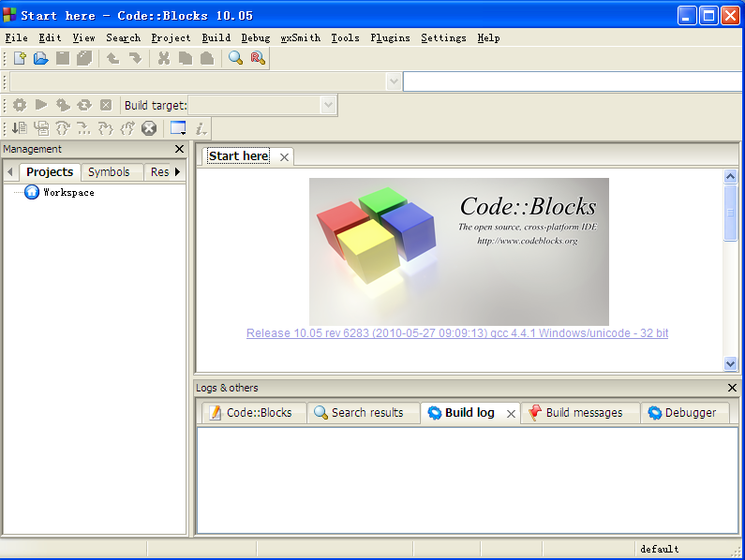Open the Project menu
This screenshot has width=745, height=560.
171,38
